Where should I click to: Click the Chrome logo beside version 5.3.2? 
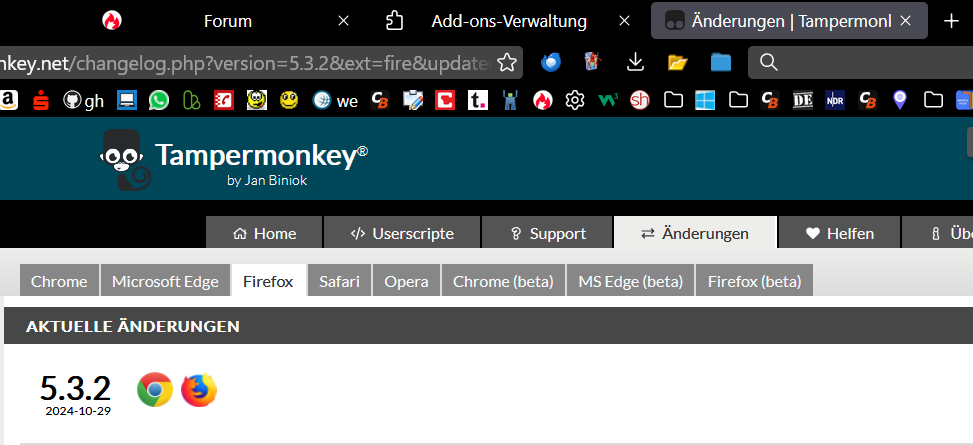(x=155, y=390)
